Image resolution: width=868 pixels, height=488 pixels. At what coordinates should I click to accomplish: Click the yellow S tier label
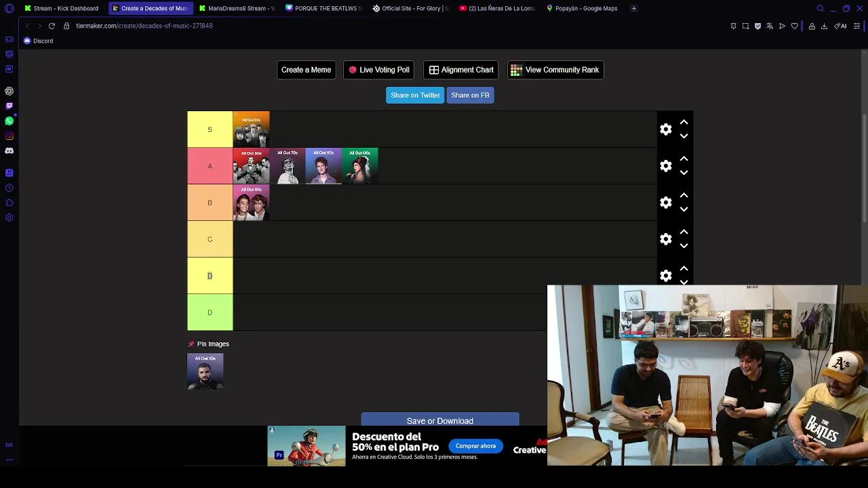tap(210, 129)
